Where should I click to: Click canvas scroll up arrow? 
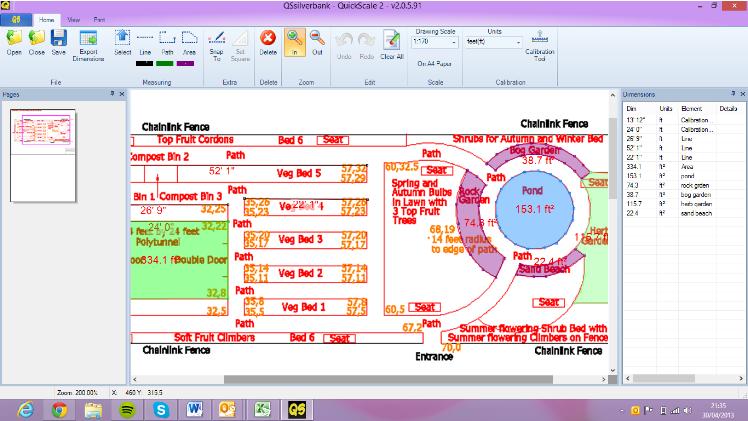coord(613,95)
